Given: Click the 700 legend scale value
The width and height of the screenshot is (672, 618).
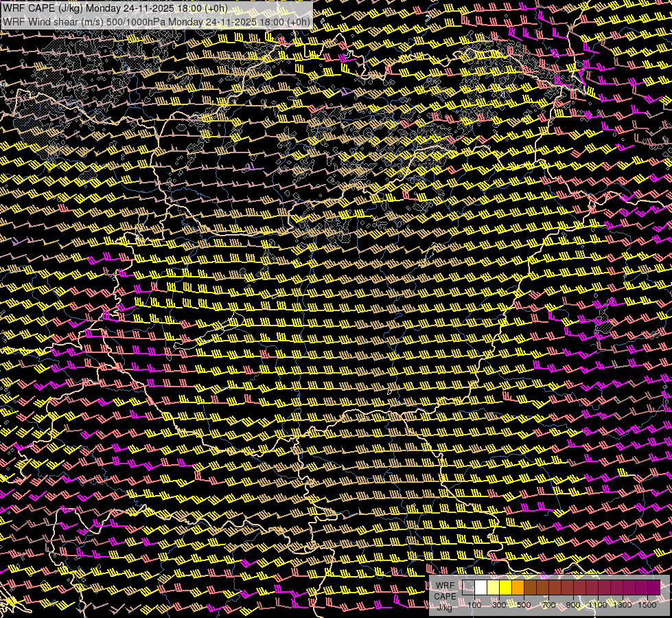Looking at the screenshot, I should click(548, 605).
